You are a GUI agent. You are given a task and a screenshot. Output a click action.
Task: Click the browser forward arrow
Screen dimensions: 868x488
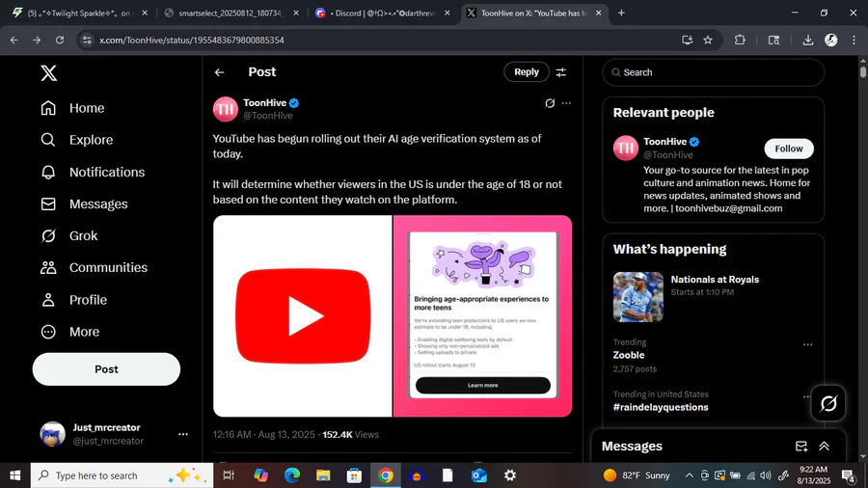(x=37, y=40)
